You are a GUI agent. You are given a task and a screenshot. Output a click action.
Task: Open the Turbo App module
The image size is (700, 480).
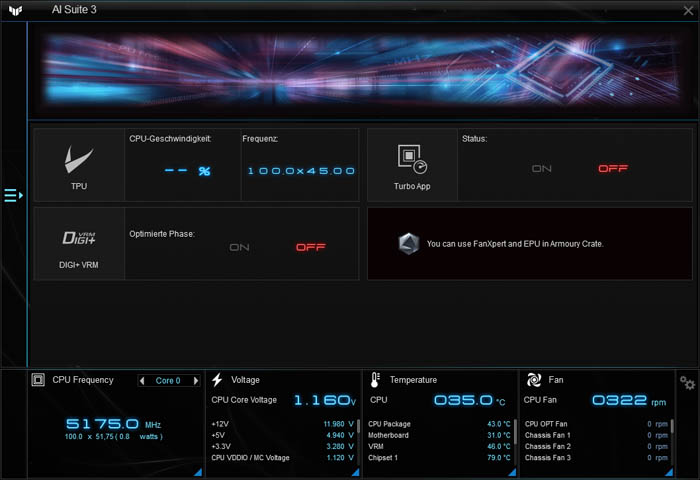click(411, 164)
